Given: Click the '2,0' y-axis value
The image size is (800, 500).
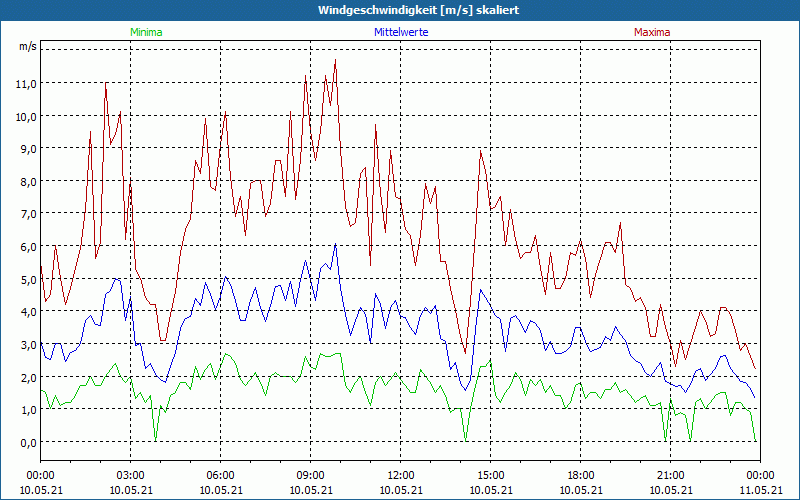Looking at the screenshot, I should pos(29,378).
